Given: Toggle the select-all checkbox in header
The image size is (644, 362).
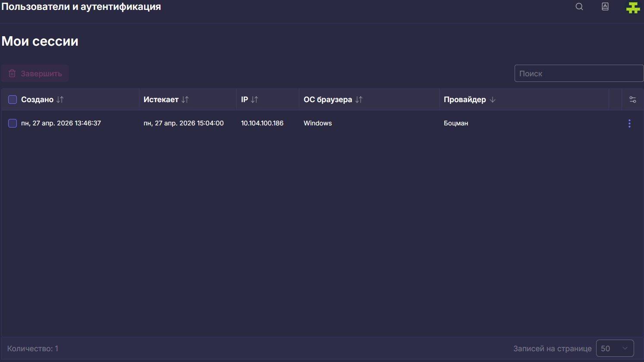Looking at the screenshot, I should 13,100.
